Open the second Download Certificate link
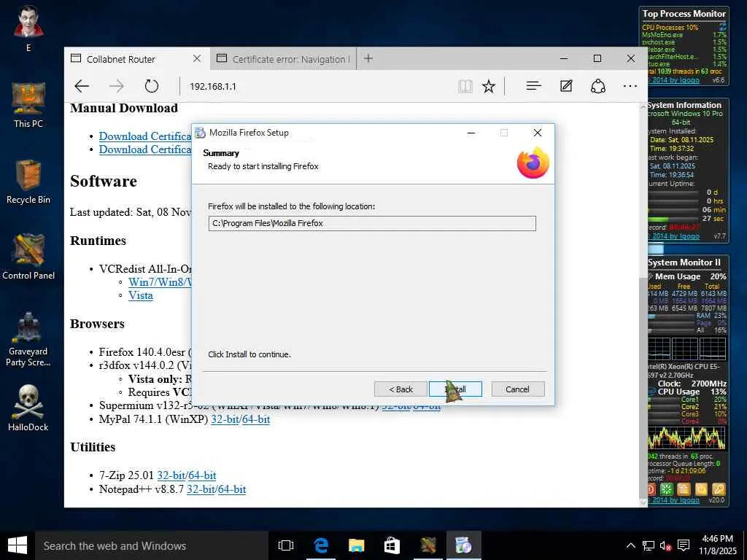 [x=145, y=149]
